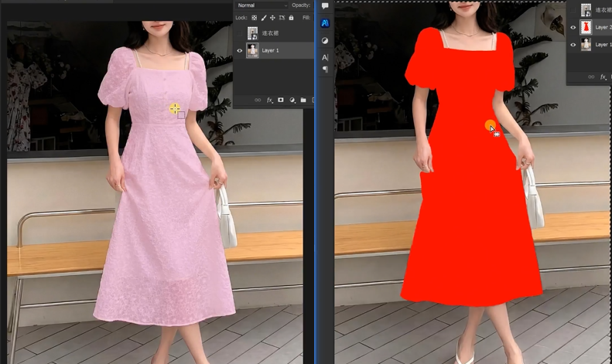Open the Paragraph panel icon
Viewport: 612px width, 364px height.
(325, 70)
